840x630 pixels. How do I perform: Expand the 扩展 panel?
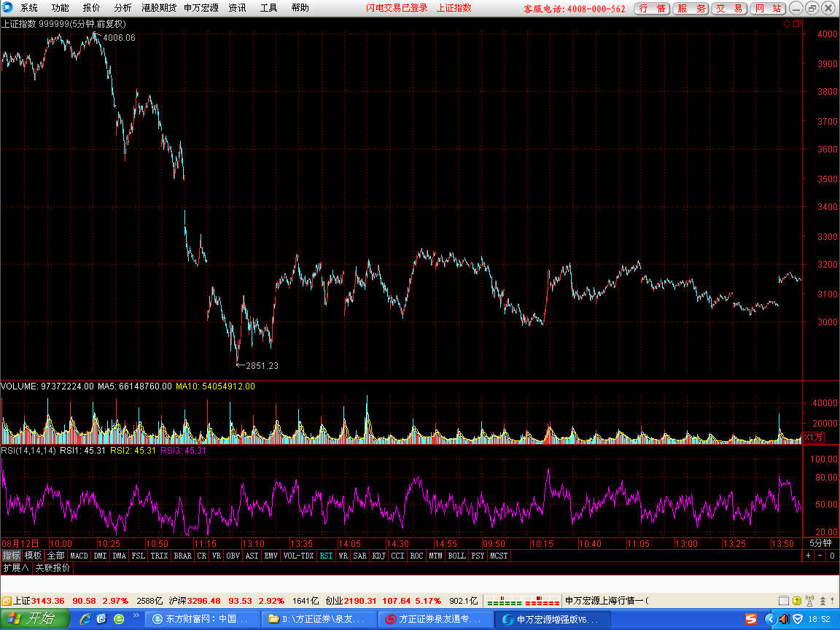(x=15, y=567)
